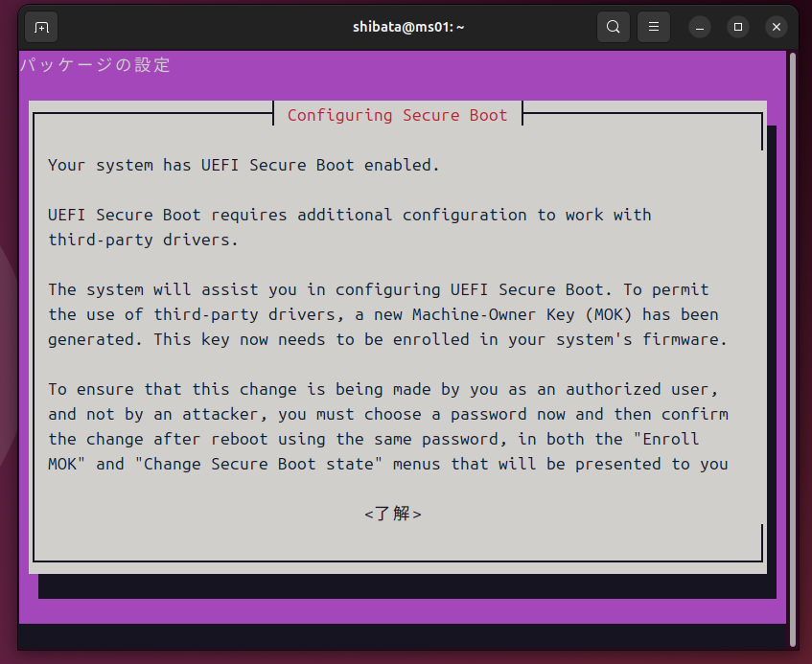Viewport: 812px width, 664px height.
Task: Click the Configuring Secure Boot dialog title
Action: [x=397, y=115]
